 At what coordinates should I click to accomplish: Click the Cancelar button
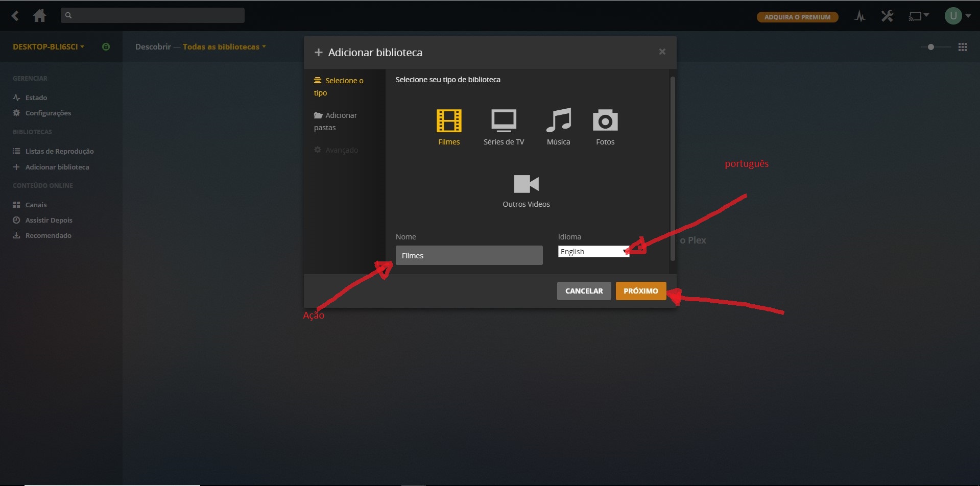coord(584,291)
